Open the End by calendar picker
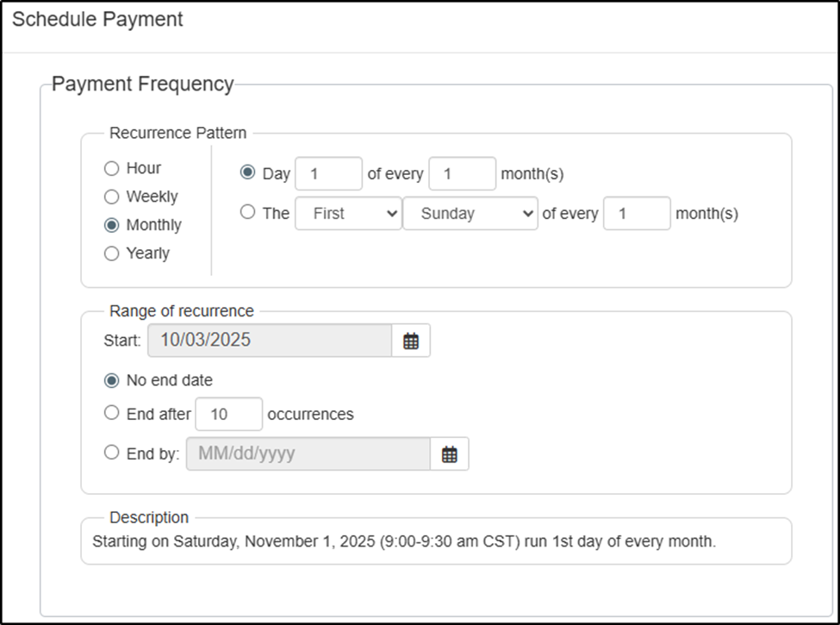The height and width of the screenshot is (625, 840). click(x=449, y=454)
